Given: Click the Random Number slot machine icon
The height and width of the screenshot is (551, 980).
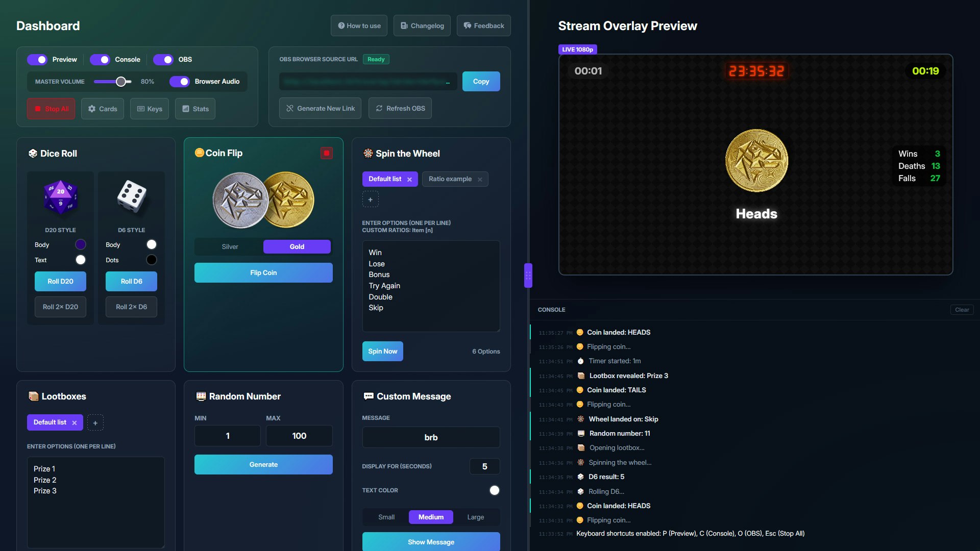Looking at the screenshot, I should (x=200, y=396).
